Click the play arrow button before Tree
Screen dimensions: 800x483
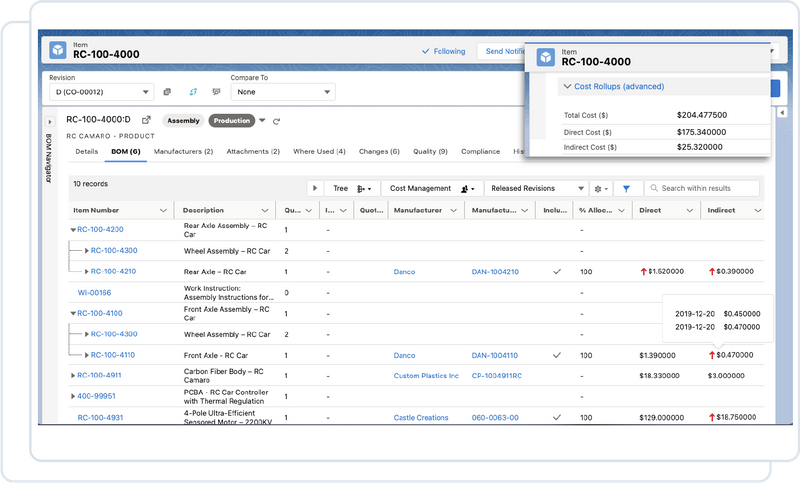tap(315, 188)
